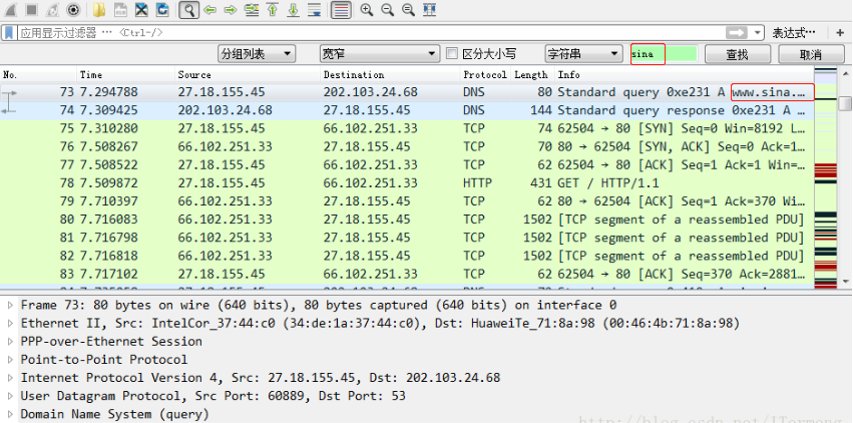Select packet 82 at time 7.716818
The width and height of the screenshot is (853, 423).
point(407,256)
